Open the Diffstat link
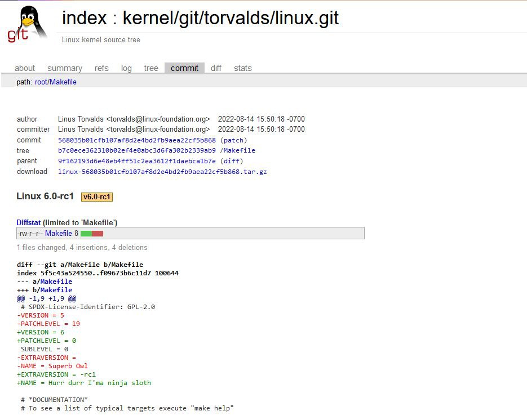The width and height of the screenshot is (527, 420). 29,222
